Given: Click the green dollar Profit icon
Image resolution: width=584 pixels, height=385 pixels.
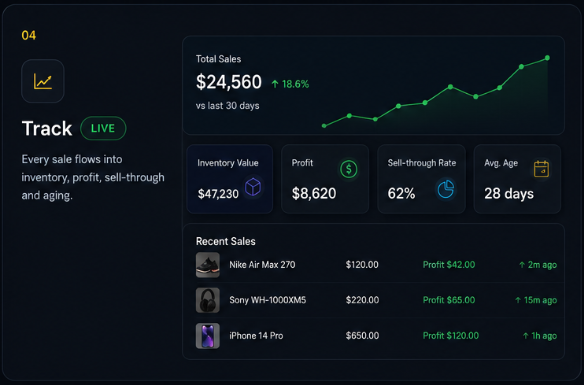Looking at the screenshot, I should click(x=349, y=169).
